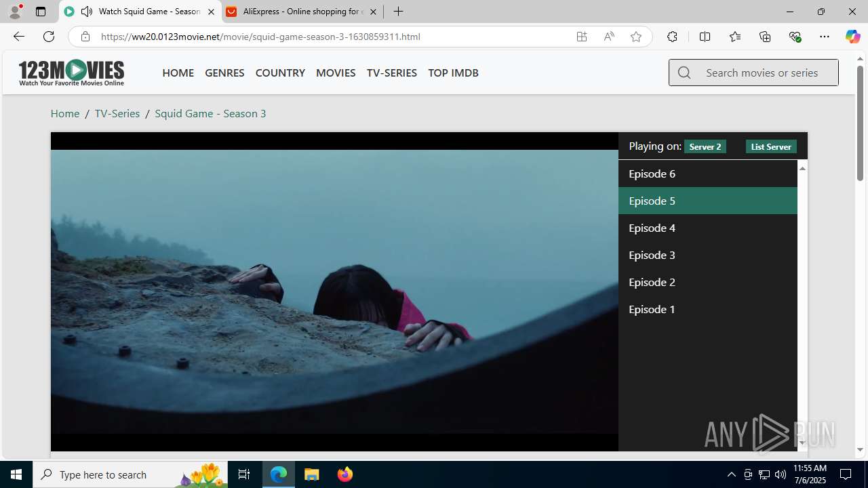Mute tab via speaker icon

point(87,12)
